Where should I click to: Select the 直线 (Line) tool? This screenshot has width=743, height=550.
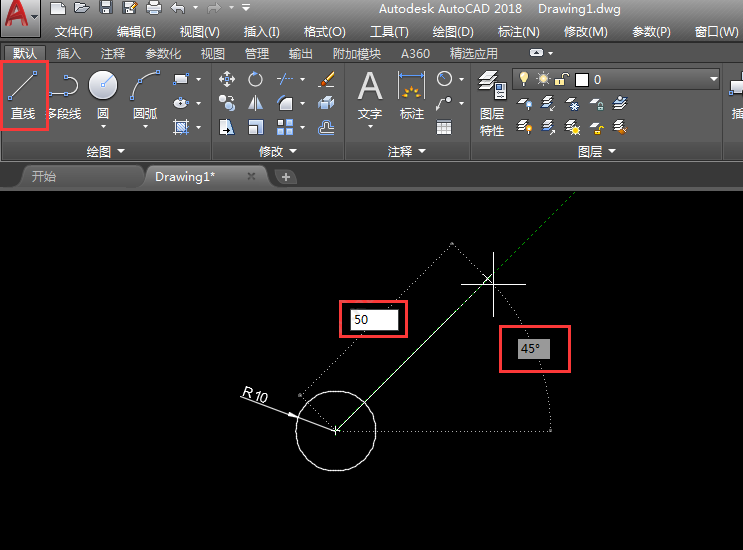coord(23,95)
